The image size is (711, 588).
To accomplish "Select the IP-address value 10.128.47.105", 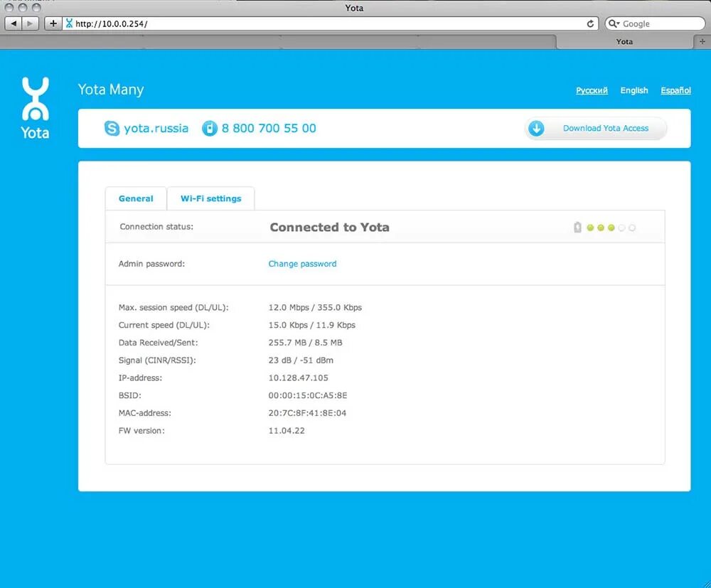I will coord(299,378).
